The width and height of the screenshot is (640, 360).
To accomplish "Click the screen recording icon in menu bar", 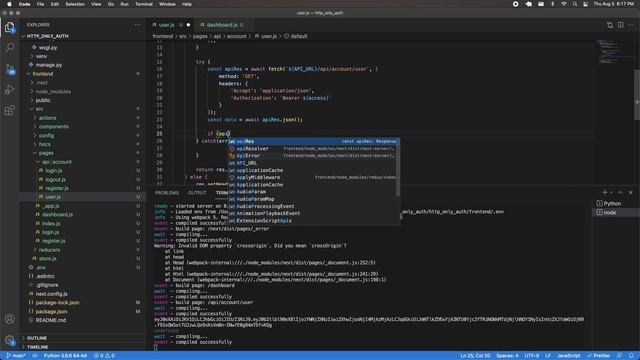I will (516, 4).
